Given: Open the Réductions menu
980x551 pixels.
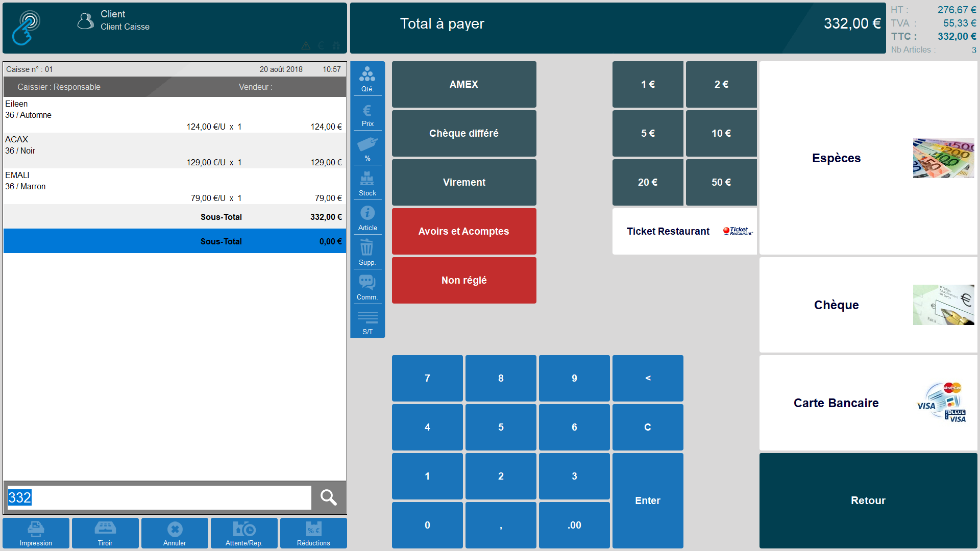Looking at the screenshot, I should [313, 533].
